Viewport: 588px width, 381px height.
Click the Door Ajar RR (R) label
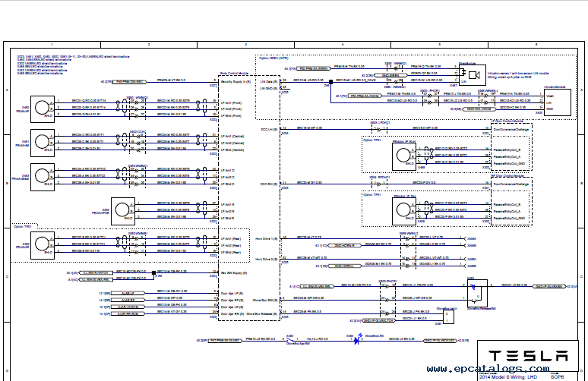tap(232, 314)
